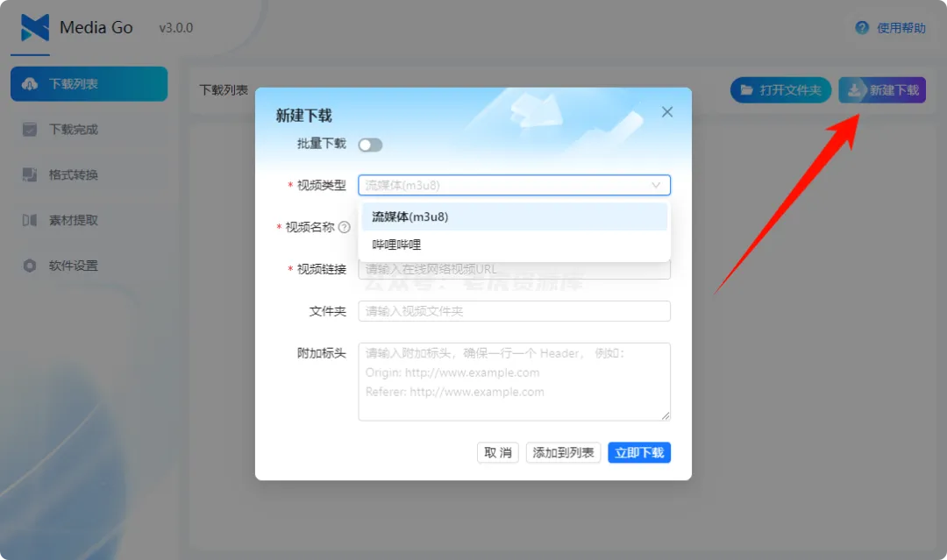Click the 取消 button
947x560 pixels.
[x=498, y=452]
